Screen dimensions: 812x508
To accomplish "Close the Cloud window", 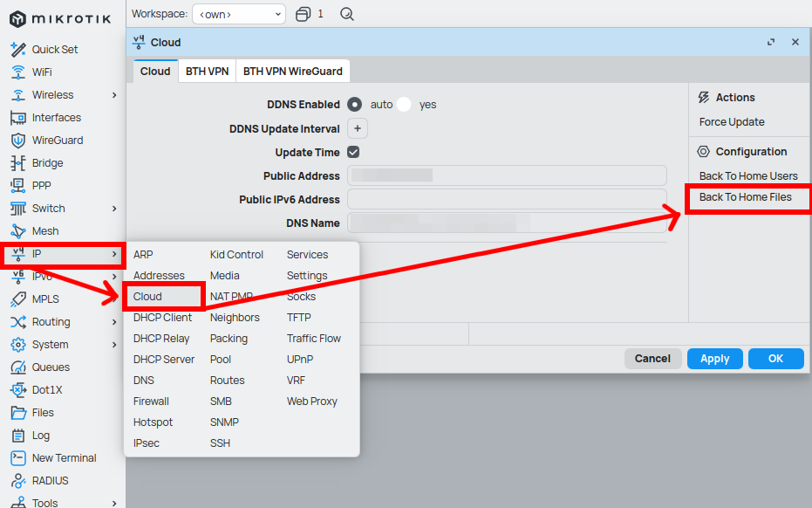I will click(795, 42).
